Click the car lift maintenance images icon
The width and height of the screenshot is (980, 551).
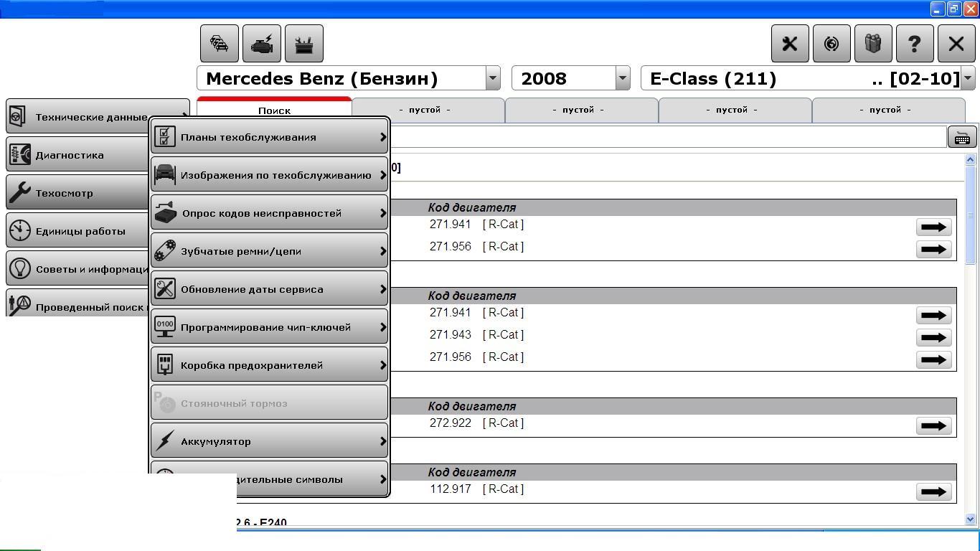pos(165,174)
